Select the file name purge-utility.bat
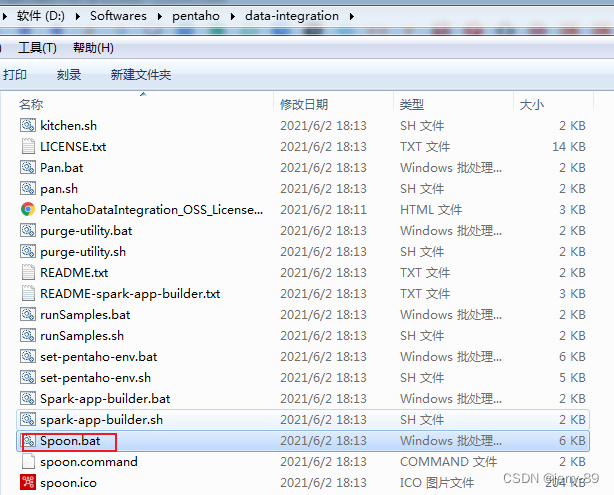This screenshot has height=495, width=614. (x=86, y=231)
